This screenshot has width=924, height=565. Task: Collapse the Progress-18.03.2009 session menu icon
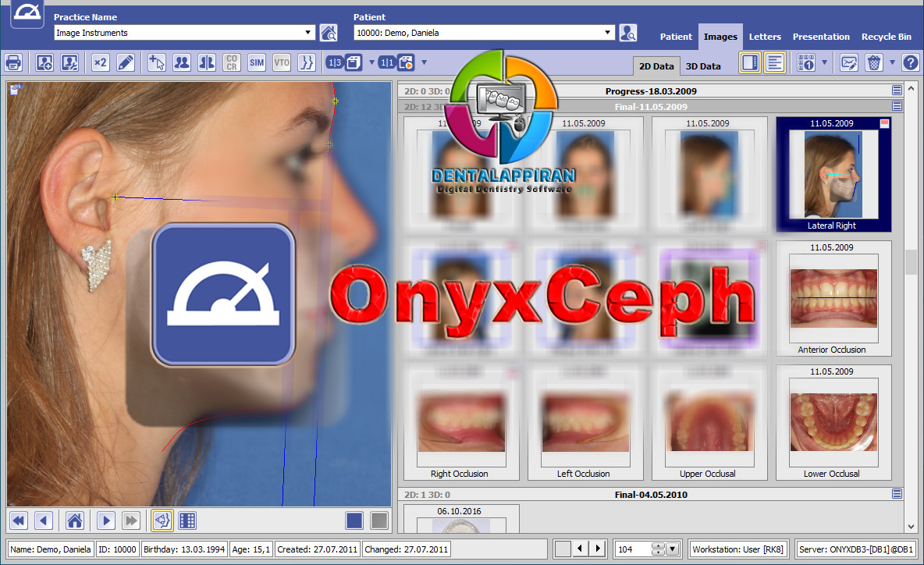coord(897,91)
